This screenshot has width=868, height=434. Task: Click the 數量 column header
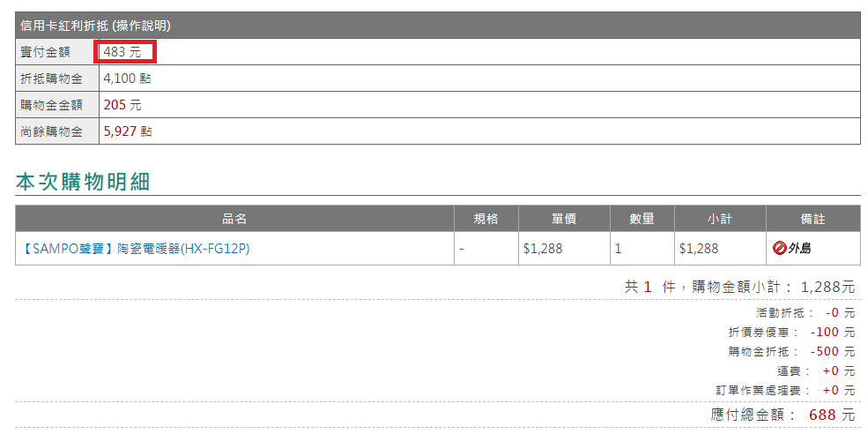point(642,219)
